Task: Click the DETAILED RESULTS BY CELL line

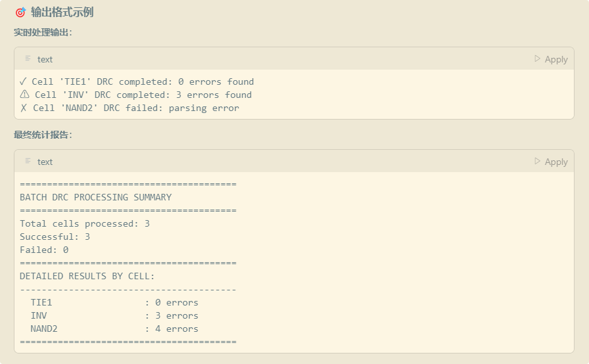Action: pyautogui.click(x=87, y=276)
